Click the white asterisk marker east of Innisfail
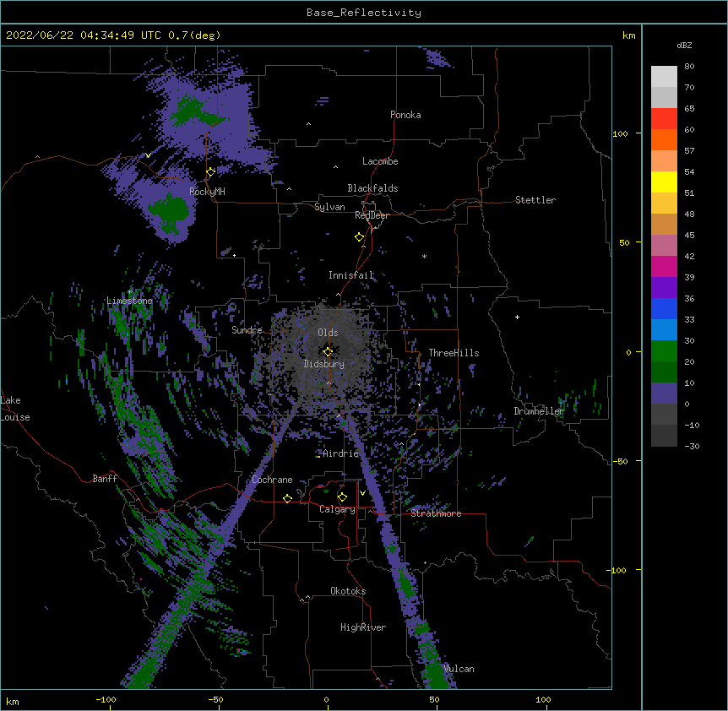 point(424,256)
